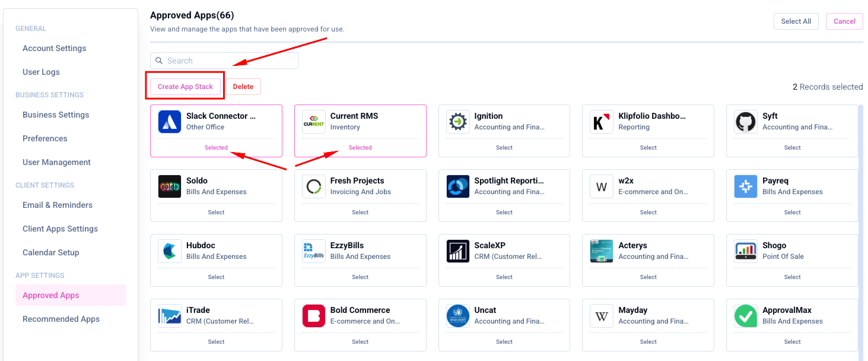Image resolution: width=868 pixels, height=361 pixels.
Task: Select the ApprovalMax app
Action: (793, 342)
